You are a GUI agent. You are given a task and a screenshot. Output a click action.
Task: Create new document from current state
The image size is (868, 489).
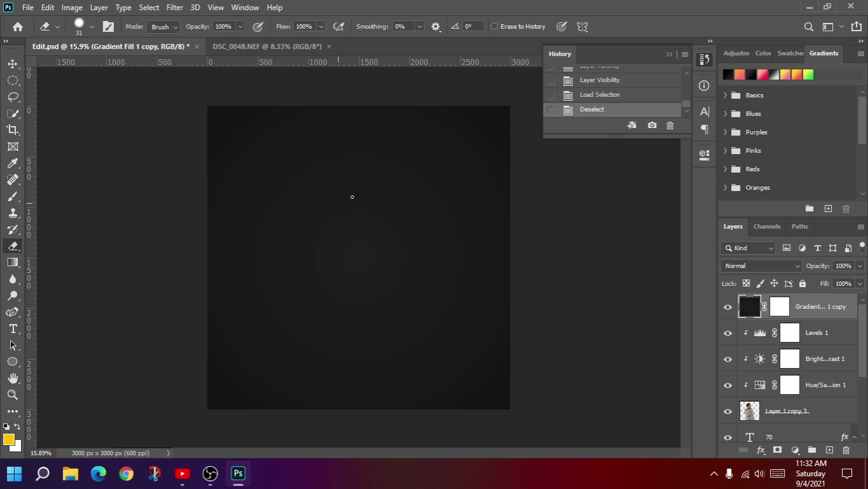(x=631, y=125)
